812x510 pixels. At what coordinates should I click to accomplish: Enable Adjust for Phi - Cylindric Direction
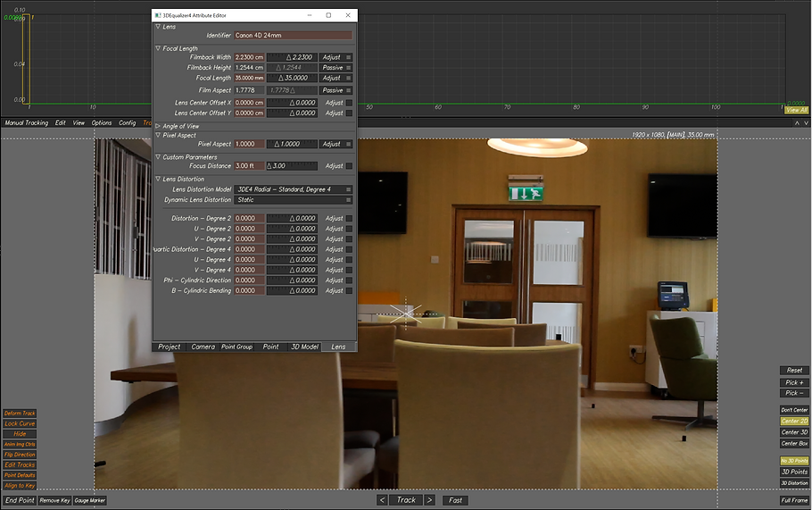point(349,280)
